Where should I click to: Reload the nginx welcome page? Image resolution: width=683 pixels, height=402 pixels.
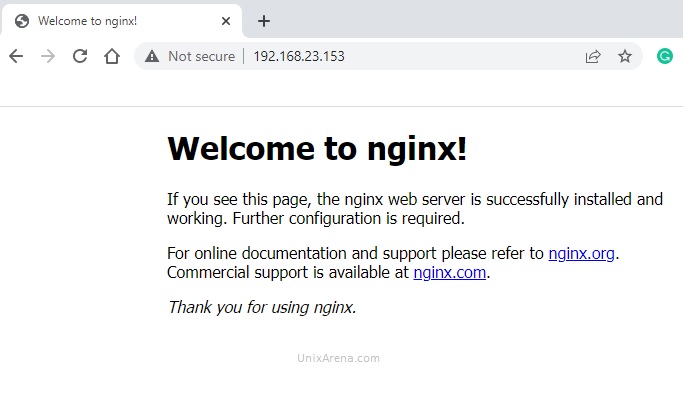pos(80,56)
